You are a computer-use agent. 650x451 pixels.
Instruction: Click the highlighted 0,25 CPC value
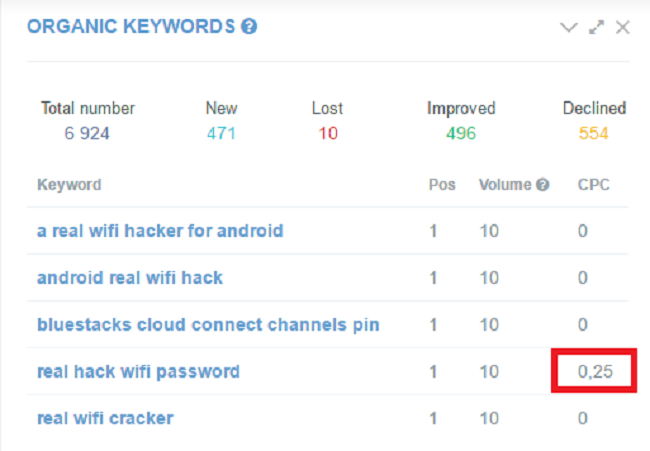595,371
